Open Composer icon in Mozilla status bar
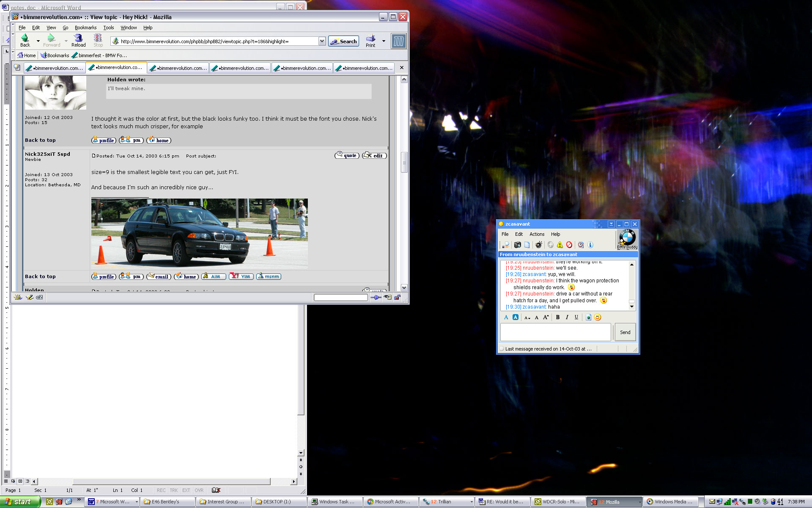The height and width of the screenshot is (508, 812). [x=30, y=297]
